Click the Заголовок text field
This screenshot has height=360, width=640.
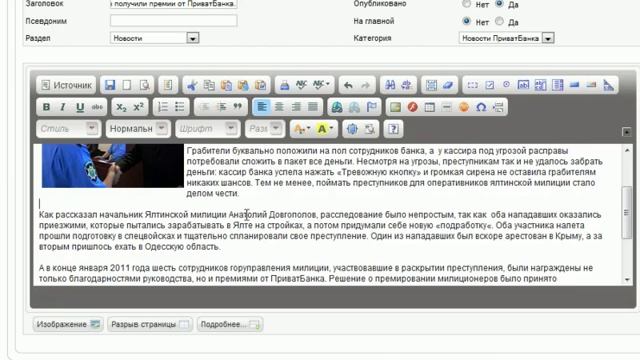pyautogui.click(x=173, y=4)
